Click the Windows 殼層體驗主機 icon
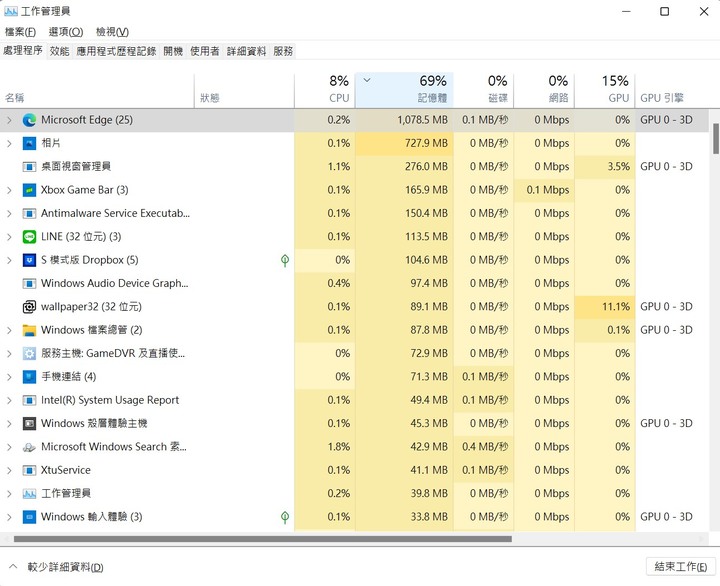Image resolution: width=720 pixels, height=586 pixels. click(x=29, y=423)
